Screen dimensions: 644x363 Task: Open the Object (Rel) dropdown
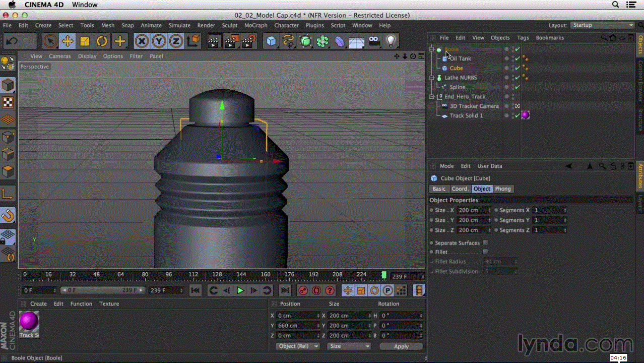(298, 346)
